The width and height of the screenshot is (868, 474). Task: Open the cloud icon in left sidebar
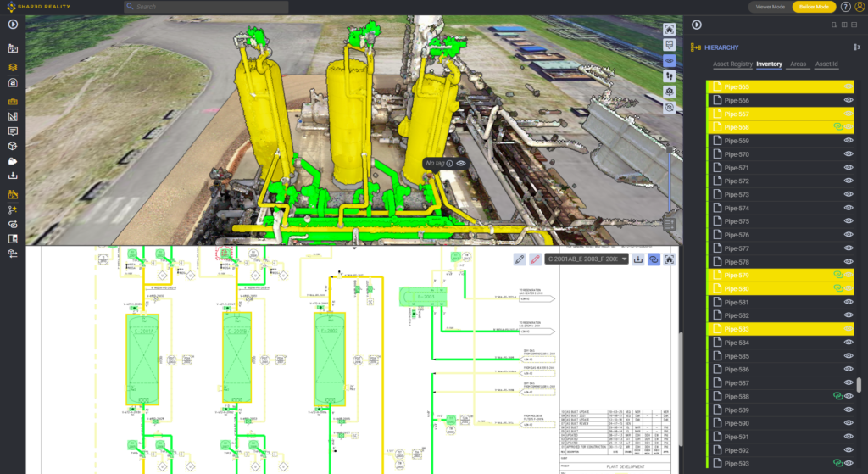(x=13, y=161)
